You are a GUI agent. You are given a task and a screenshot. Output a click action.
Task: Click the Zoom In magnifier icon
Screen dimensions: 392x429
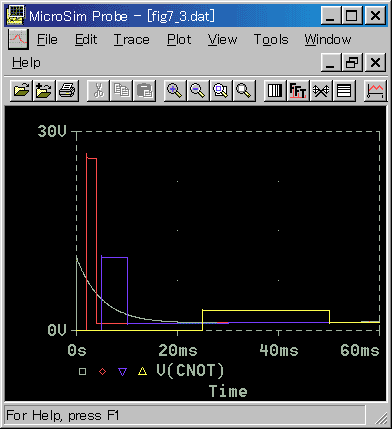pos(175,90)
